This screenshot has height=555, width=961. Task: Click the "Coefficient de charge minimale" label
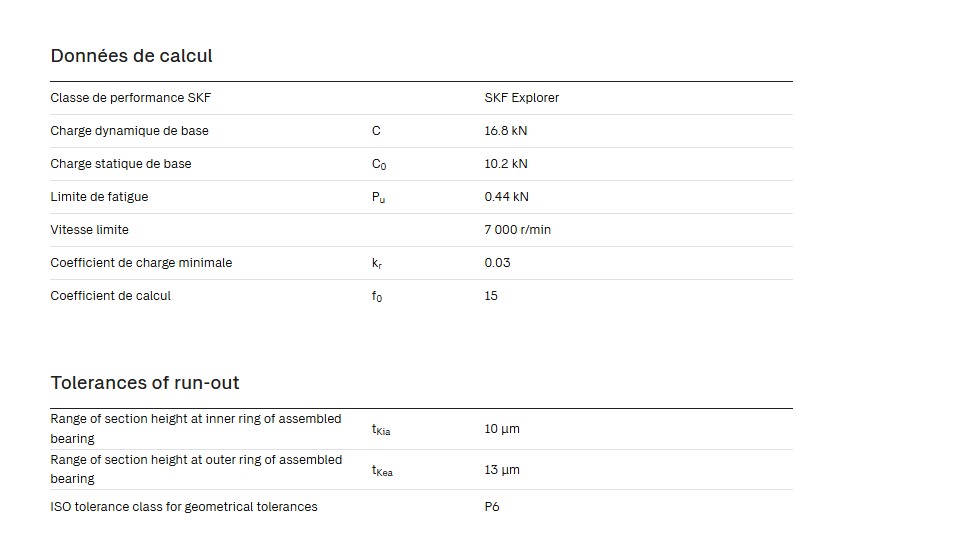141,263
